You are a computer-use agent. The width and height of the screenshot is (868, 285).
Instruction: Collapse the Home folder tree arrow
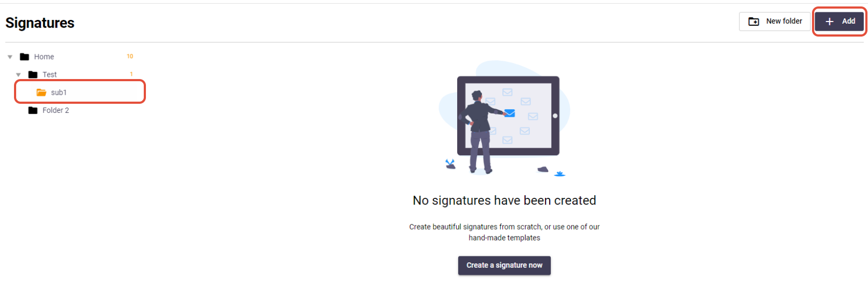tap(10, 57)
